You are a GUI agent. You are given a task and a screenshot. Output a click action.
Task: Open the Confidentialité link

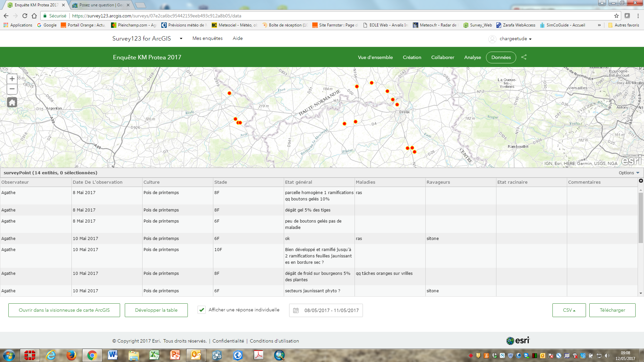pyautogui.click(x=228, y=341)
